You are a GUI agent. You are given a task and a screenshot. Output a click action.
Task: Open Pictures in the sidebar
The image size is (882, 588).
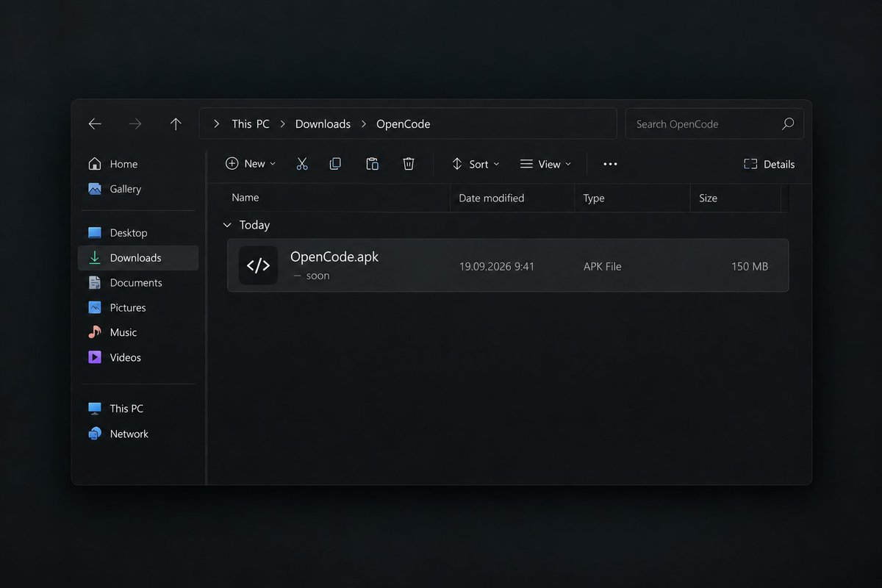coord(138,308)
